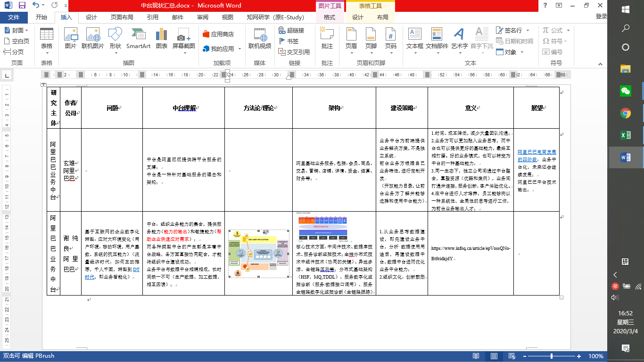Insert date and time (日期和时间)

(514, 41)
